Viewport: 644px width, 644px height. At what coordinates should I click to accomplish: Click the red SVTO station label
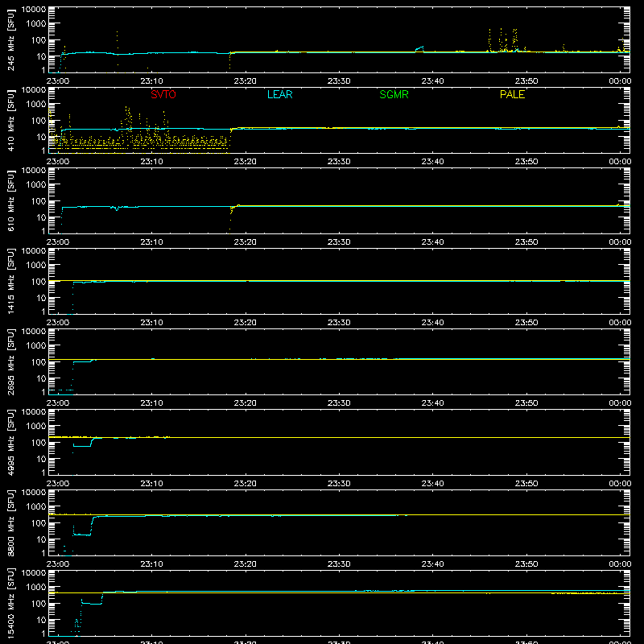coord(163,94)
